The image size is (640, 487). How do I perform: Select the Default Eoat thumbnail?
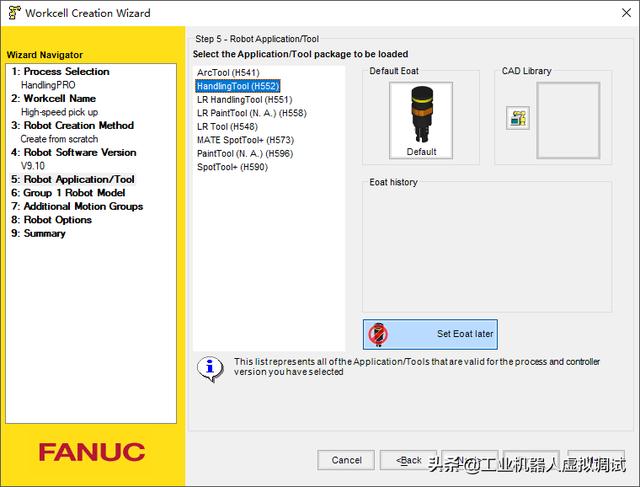click(421, 120)
